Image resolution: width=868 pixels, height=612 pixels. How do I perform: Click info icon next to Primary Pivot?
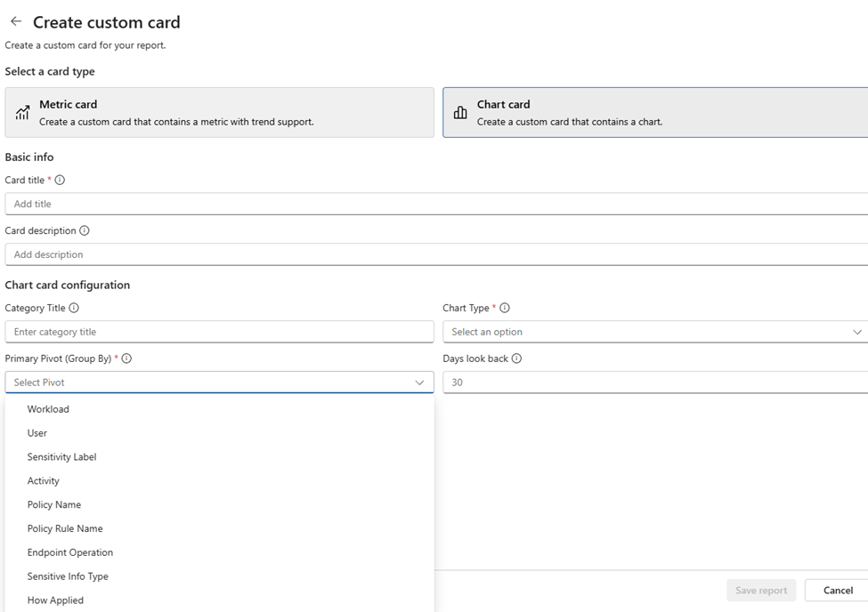(126, 358)
